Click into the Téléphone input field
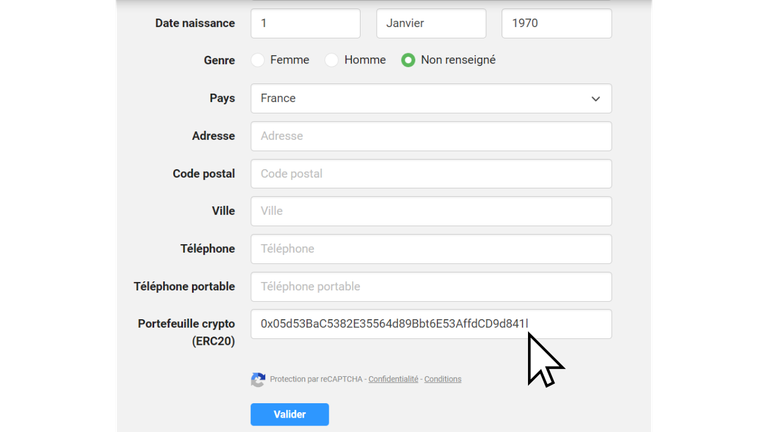Viewport: 768px width, 432px height. pos(431,249)
